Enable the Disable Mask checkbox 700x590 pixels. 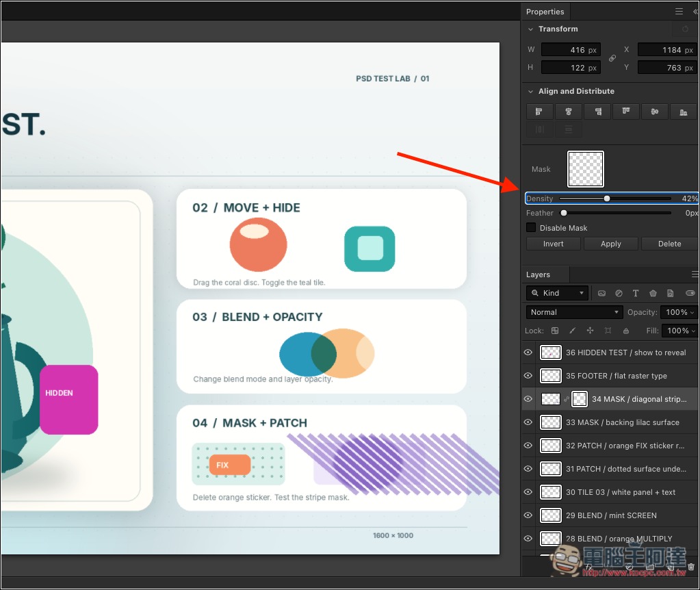coord(531,227)
